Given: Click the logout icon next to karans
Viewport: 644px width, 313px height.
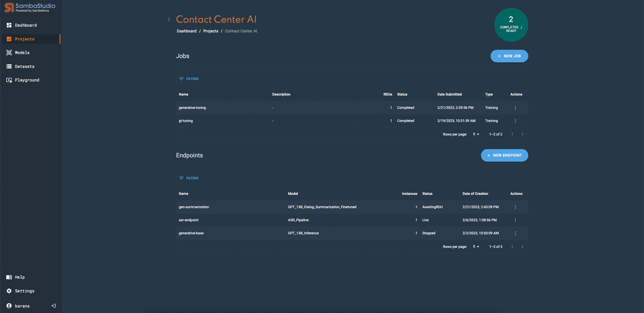Looking at the screenshot, I should click(54, 306).
